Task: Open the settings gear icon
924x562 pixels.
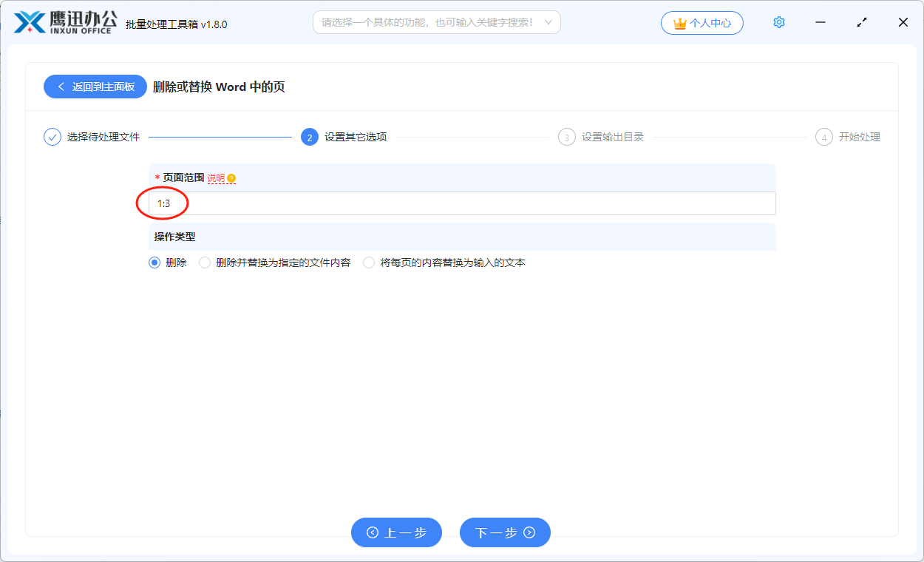Action: point(778,23)
